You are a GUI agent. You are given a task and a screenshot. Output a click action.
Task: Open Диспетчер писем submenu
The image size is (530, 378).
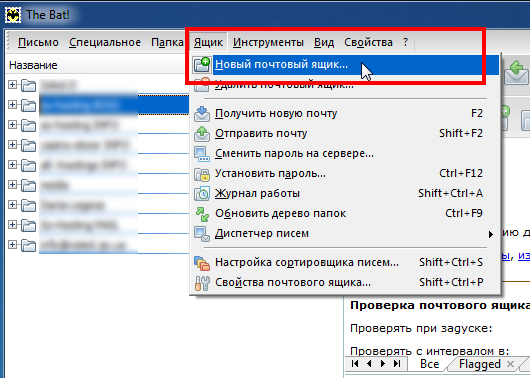coord(345,233)
